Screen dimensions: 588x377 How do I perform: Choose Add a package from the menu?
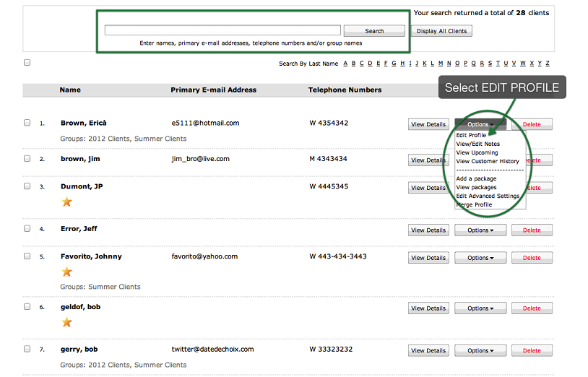tap(476, 178)
